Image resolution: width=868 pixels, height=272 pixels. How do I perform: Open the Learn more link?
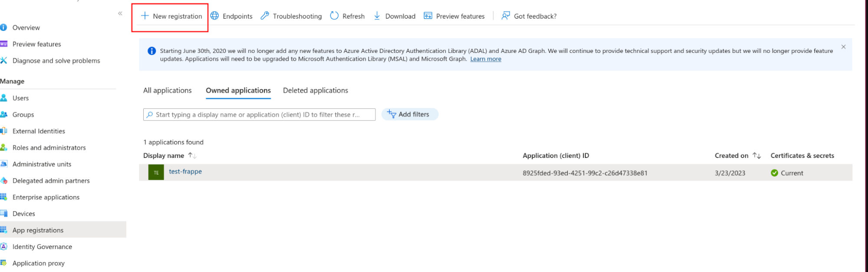click(x=485, y=59)
